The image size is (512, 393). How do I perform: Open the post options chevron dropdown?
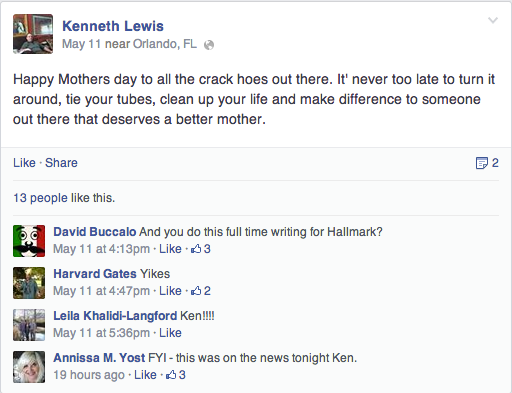pyautogui.click(x=493, y=21)
